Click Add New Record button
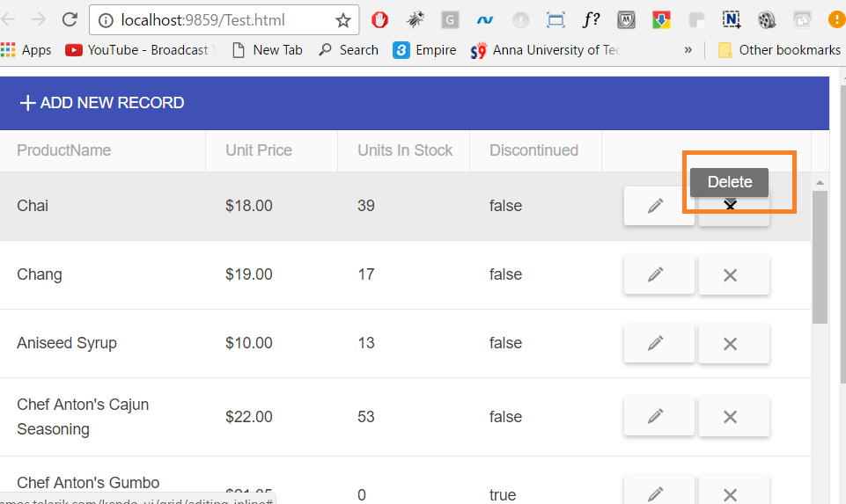 102,103
